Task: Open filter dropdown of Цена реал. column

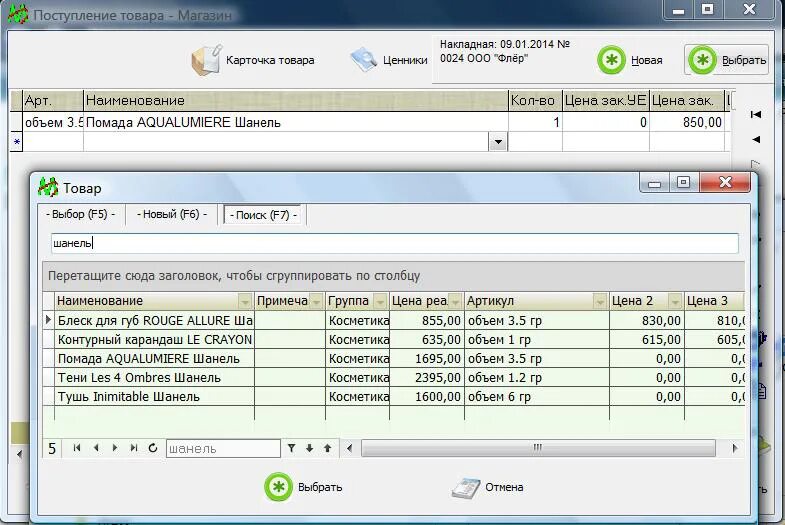Action: [455, 301]
